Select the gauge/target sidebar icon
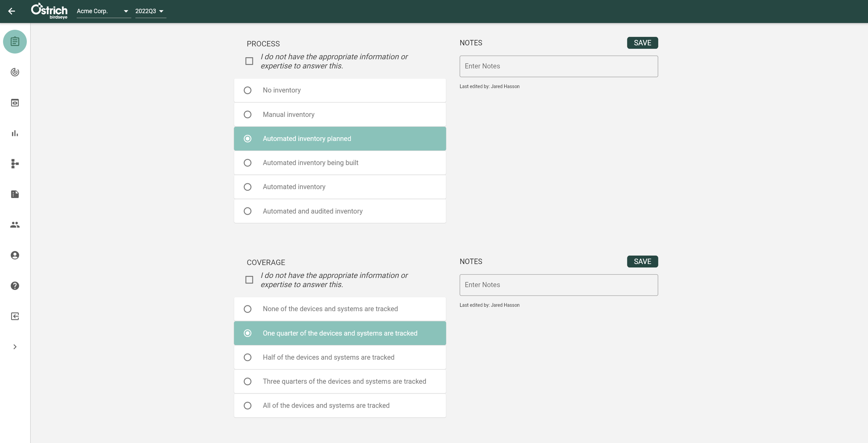Viewport: 868px width, 443px height. (x=15, y=72)
